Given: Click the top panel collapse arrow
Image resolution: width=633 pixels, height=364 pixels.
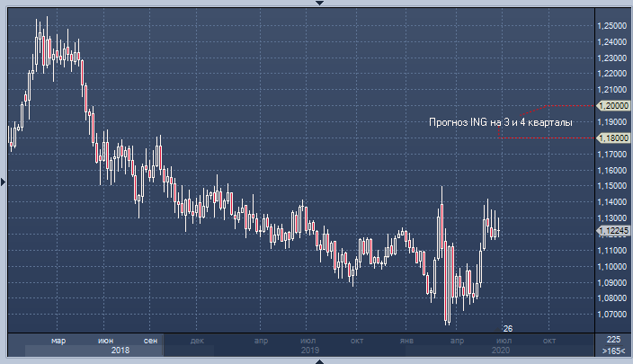Looking at the screenshot, I should click(x=316, y=3).
